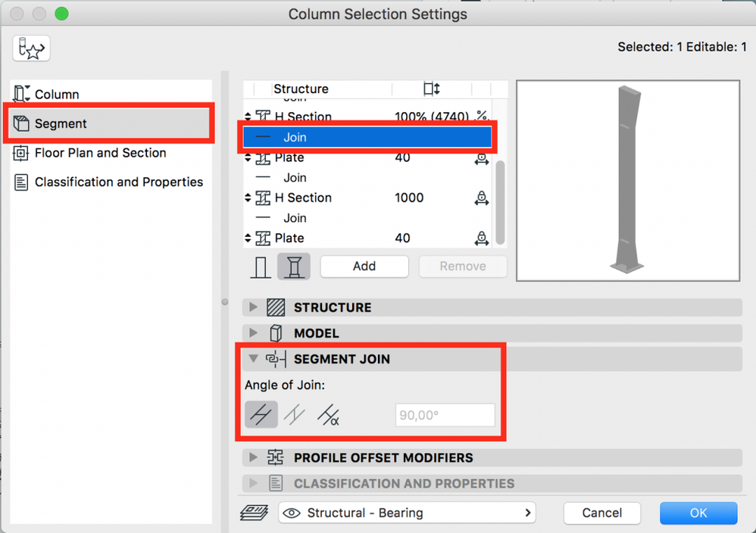This screenshot has width=756, height=533.
Task: Expand the Model panel
Action: 254,333
